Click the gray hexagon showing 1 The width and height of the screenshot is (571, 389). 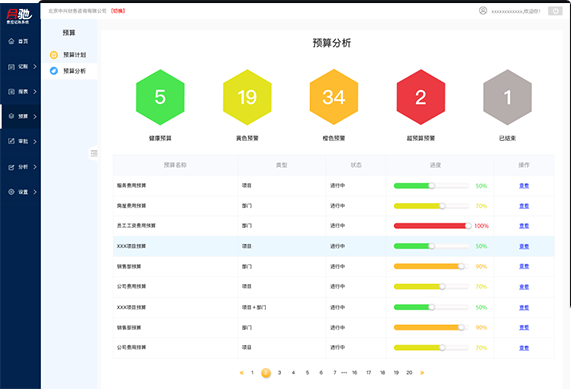tap(507, 97)
